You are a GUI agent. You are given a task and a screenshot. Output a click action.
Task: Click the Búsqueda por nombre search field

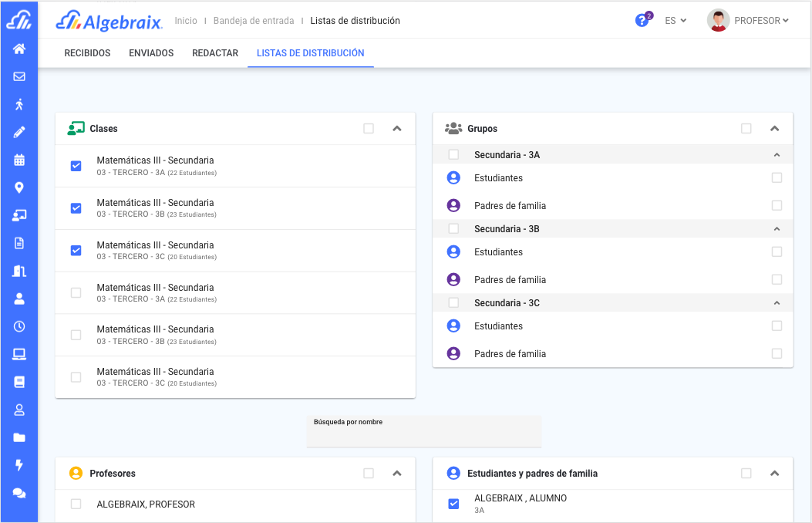pos(423,430)
